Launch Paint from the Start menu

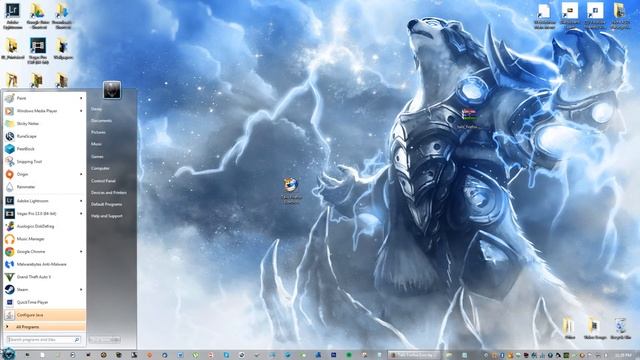[44, 98]
